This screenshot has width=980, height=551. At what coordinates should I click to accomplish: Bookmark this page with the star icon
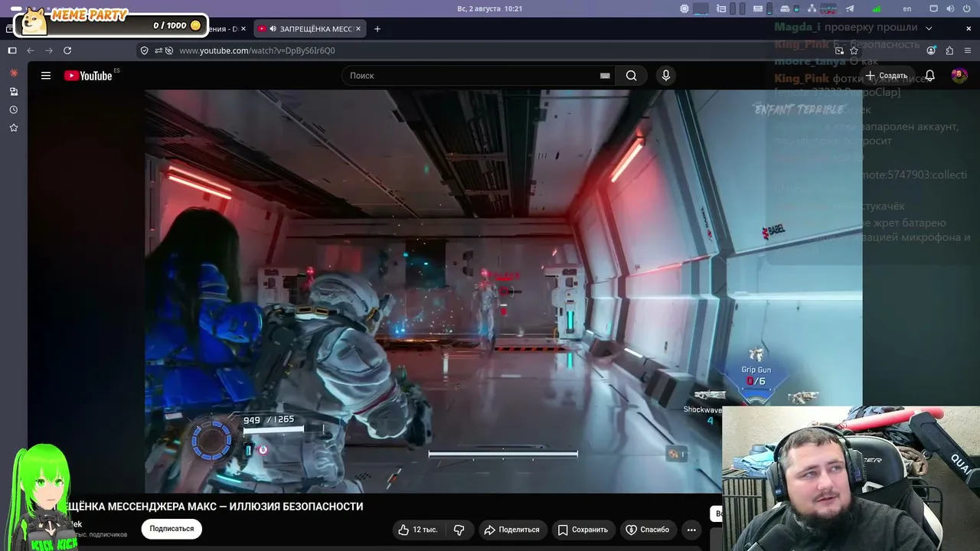854,51
